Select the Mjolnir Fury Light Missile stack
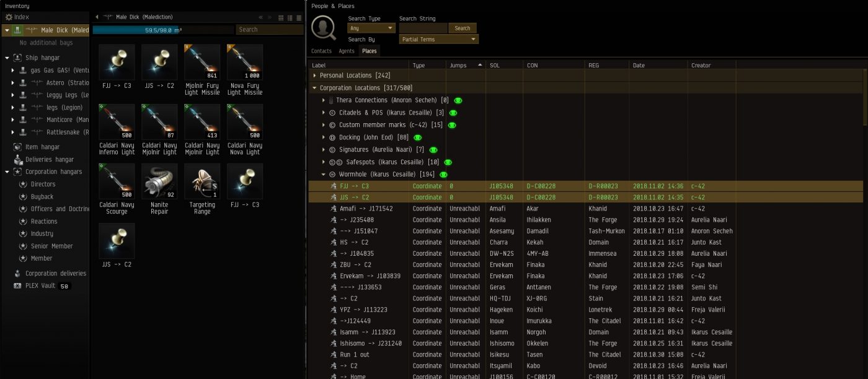Viewport: 868px width, 379px height. point(202,62)
